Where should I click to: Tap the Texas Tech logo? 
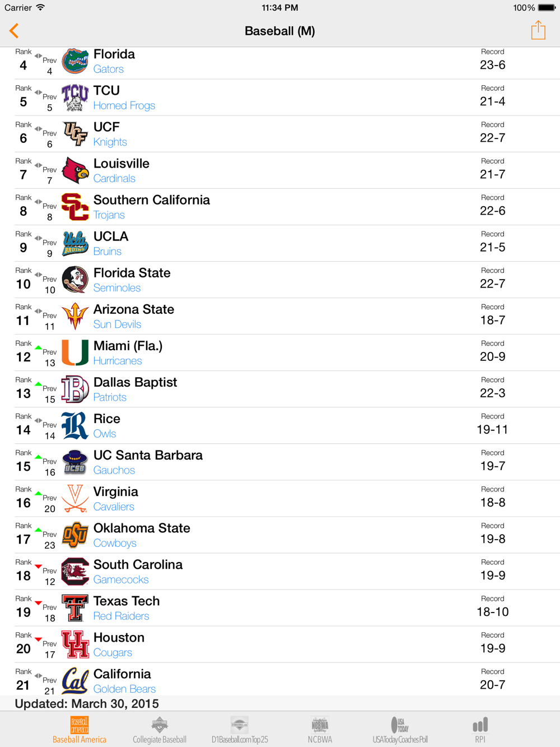(x=75, y=608)
